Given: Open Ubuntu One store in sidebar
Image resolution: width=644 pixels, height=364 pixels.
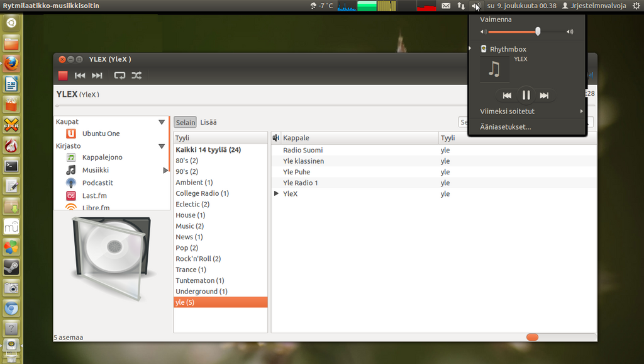Looking at the screenshot, I should click(101, 134).
